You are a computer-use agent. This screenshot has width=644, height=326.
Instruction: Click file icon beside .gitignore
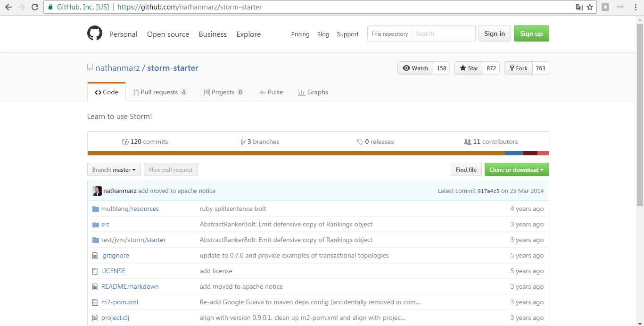click(x=95, y=255)
